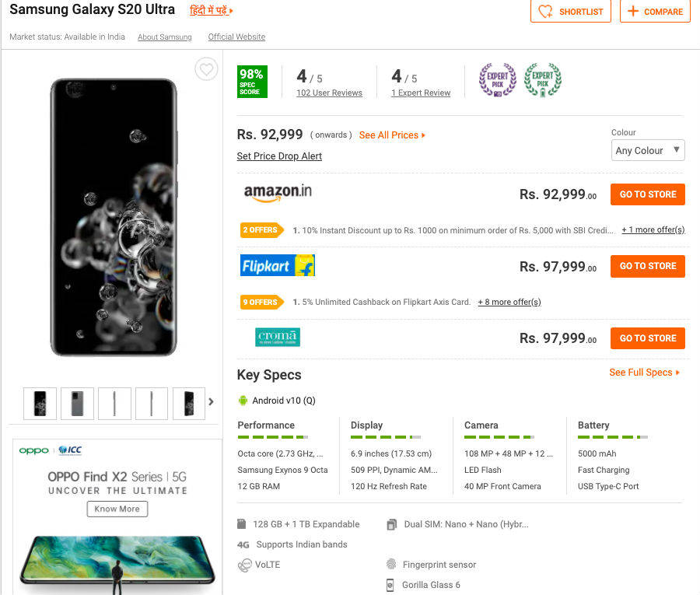Expand '+8 more offer(s)' for Flipkart
The image size is (700, 595).
point(509,302)
